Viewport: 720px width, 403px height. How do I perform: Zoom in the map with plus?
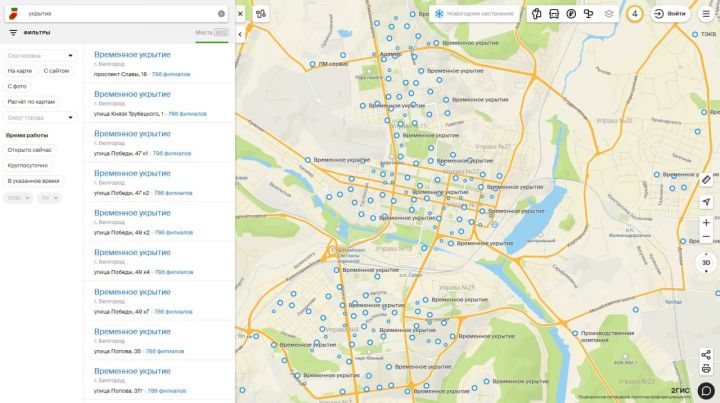[706, 223]
